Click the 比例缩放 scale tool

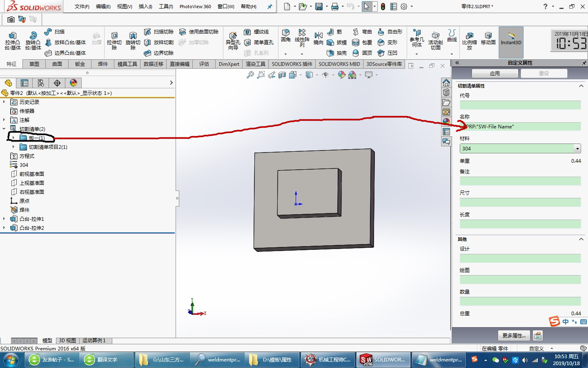coord(470,40)
